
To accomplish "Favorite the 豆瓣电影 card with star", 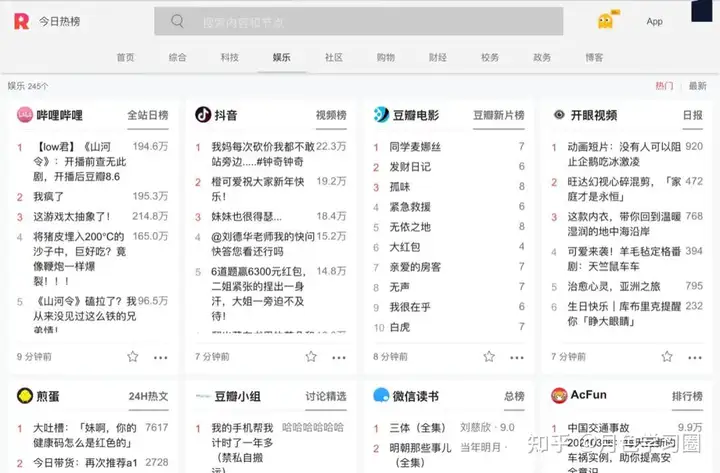I will (x=489, y=356).
